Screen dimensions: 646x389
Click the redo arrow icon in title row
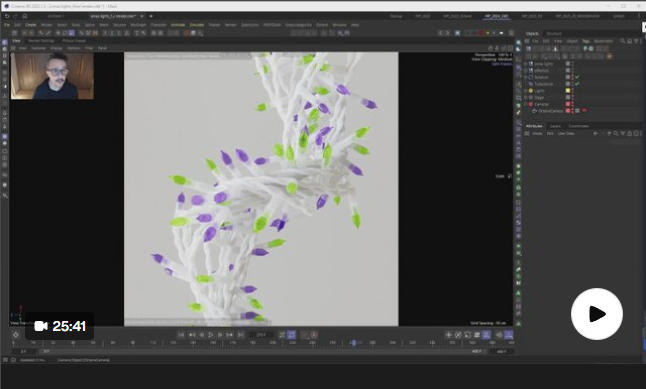pyautogui.click(x=16, y=16)
